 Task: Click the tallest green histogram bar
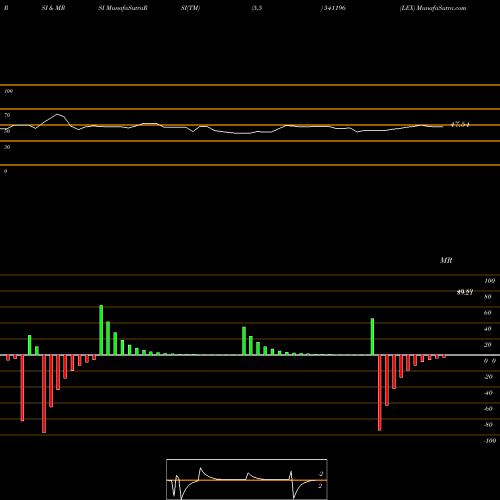coord(101,330)
